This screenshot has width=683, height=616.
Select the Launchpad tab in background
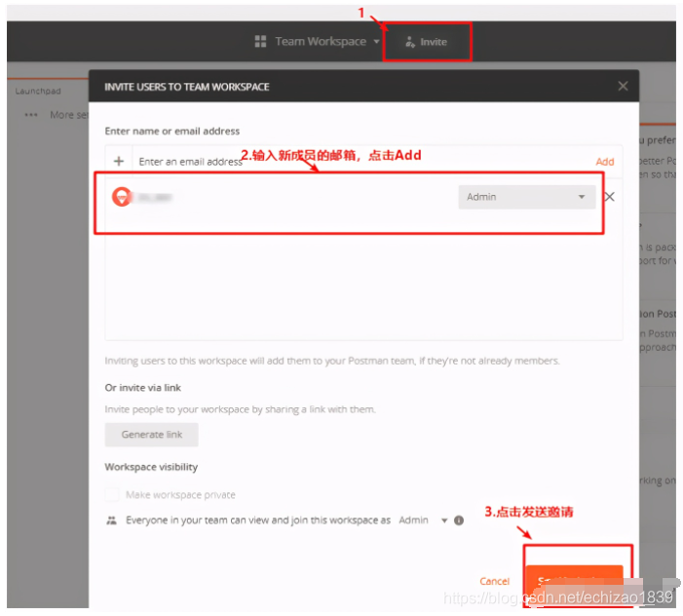coord(38,91)
